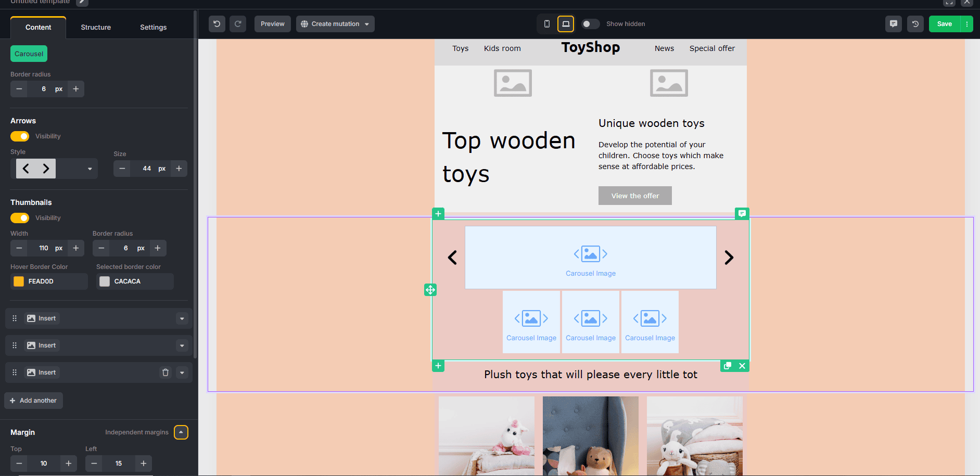Open comments panel from top toolbar
Viewport: 980px width, 476px height.
tap(894, 24)
